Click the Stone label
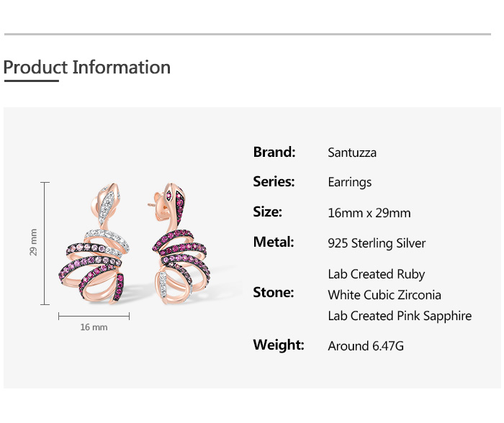Screen dimensions: 504x423 274,292
